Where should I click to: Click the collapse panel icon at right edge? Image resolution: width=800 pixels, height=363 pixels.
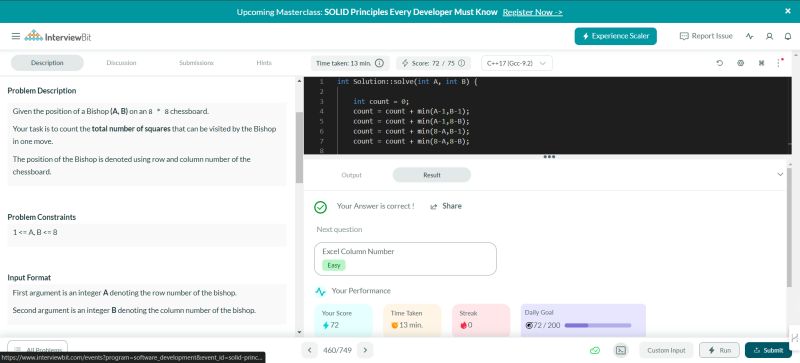coord(794,337)
